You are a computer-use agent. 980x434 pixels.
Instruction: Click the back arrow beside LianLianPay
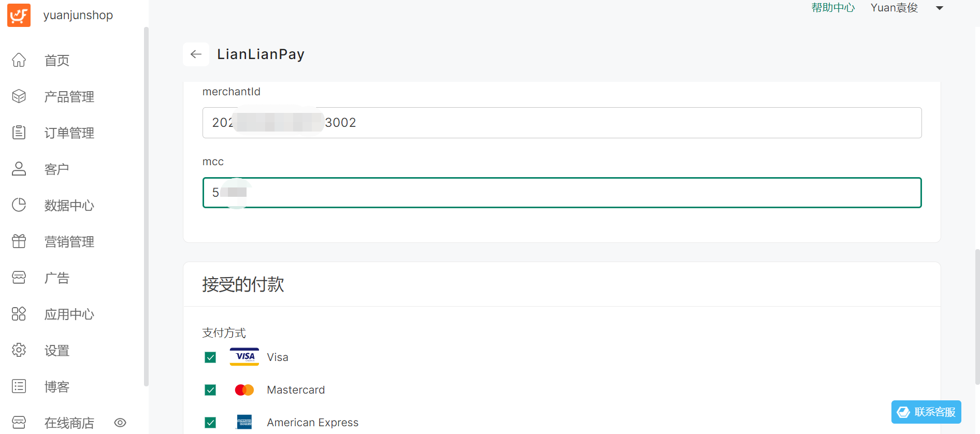coord(196,54)
